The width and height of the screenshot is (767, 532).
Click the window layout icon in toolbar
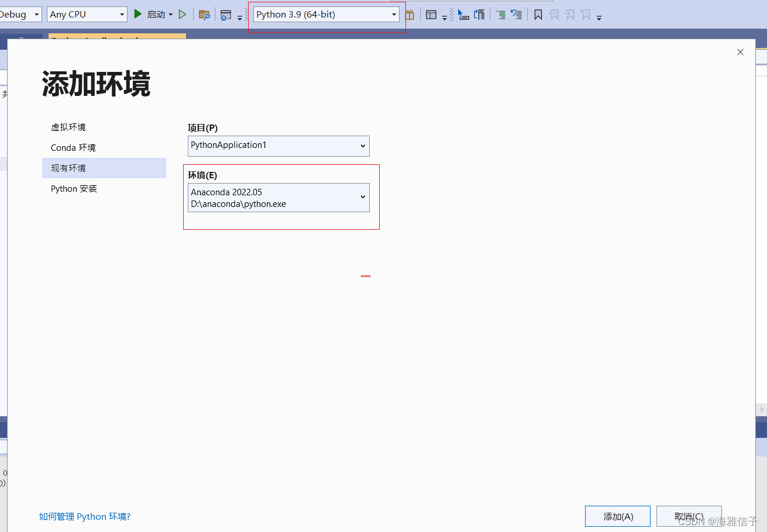pos(431,15)
